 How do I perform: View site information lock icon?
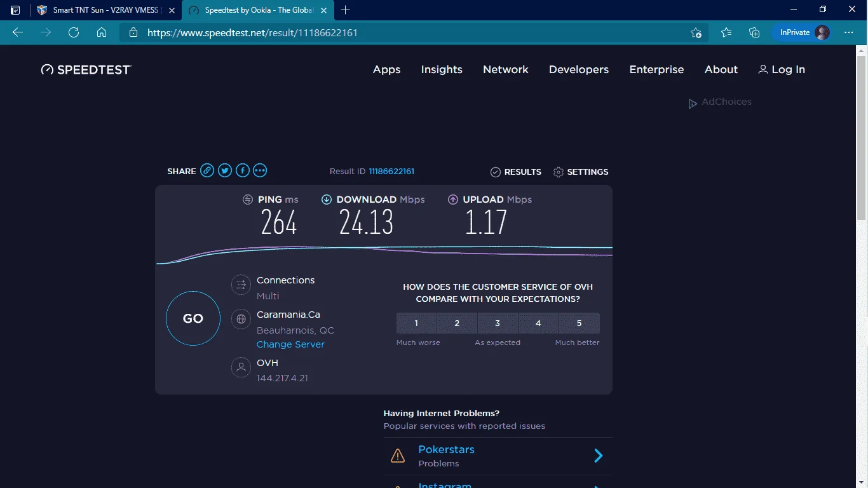tap(133, 32)
